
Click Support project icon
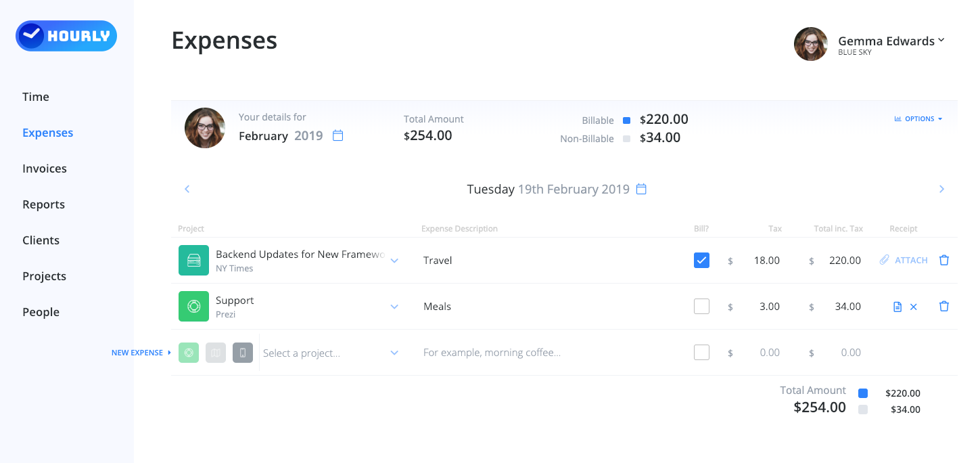pos(193,307)
